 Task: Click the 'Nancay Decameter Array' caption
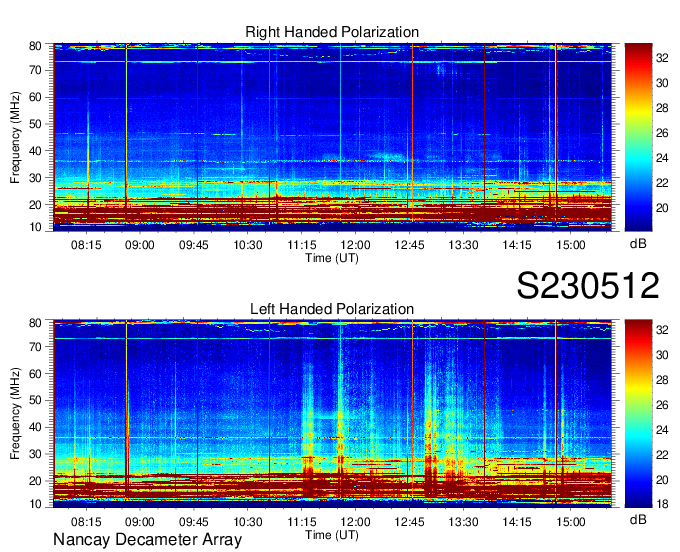[x=147, y=539]
